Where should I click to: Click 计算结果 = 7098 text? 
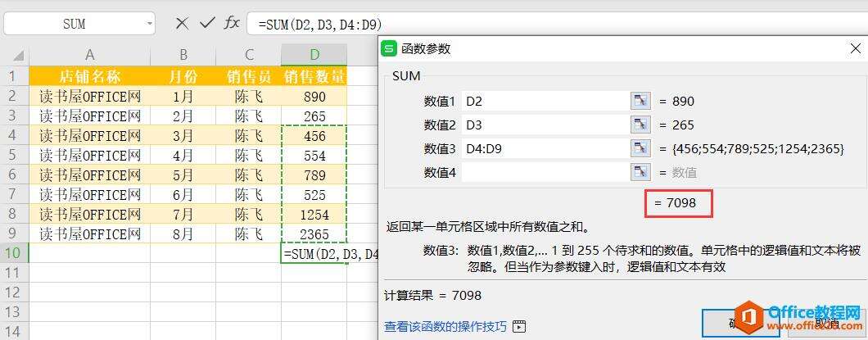(433, 295)
